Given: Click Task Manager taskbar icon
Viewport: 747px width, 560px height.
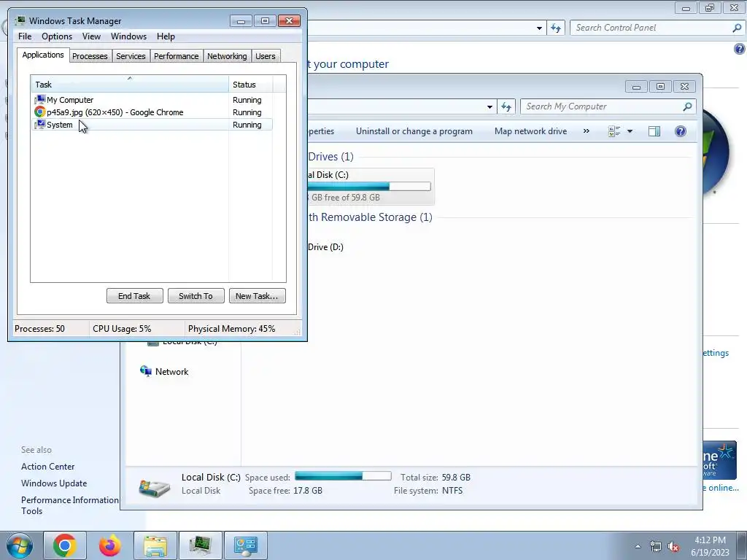Looking at the screenshot, I should point(201,545).
